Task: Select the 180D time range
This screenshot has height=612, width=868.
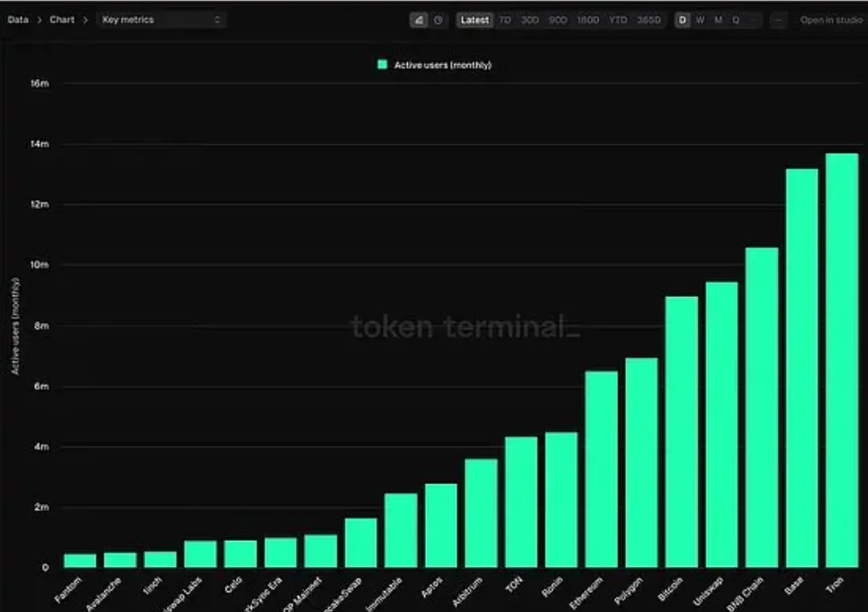Action: click(588, 21)
